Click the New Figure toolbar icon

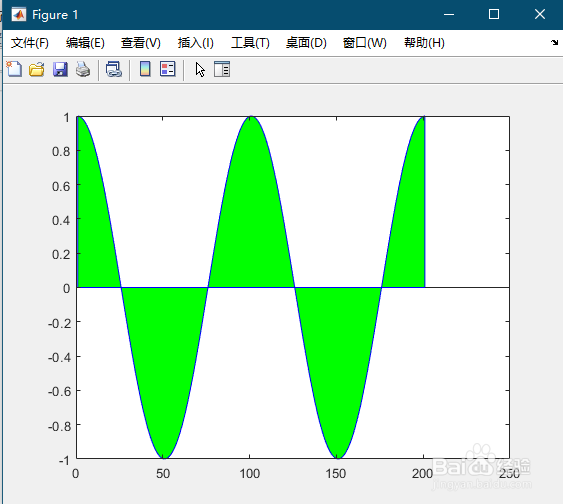tap(14, 69)
